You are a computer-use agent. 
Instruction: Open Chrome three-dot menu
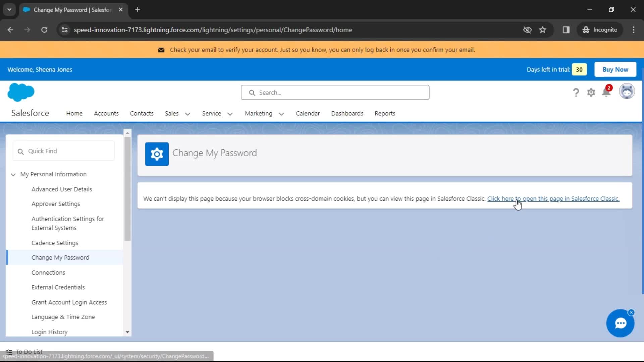[x=633, y=30]
